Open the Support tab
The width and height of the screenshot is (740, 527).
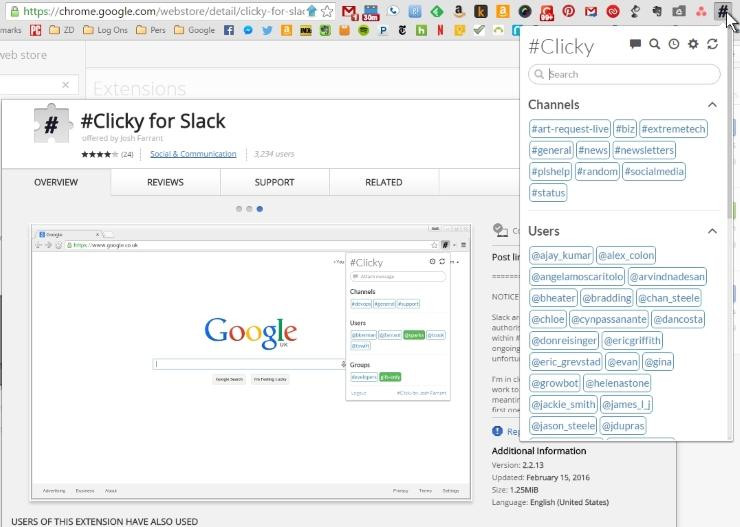(x=274, y=182)
